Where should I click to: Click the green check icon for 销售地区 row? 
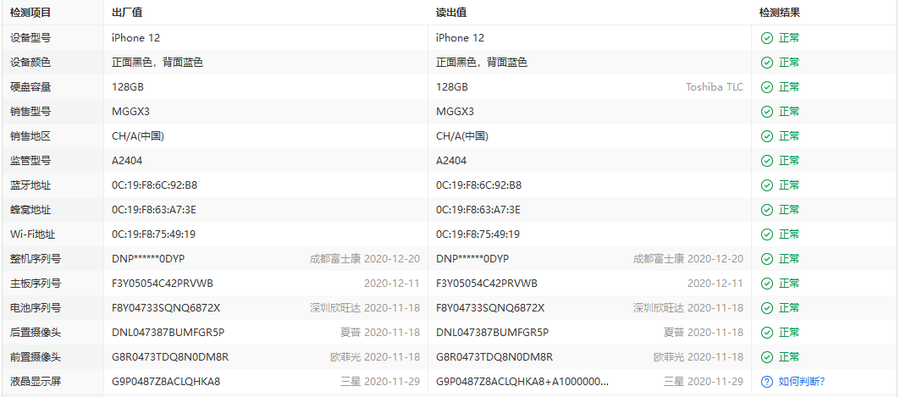tap(766, 136)
